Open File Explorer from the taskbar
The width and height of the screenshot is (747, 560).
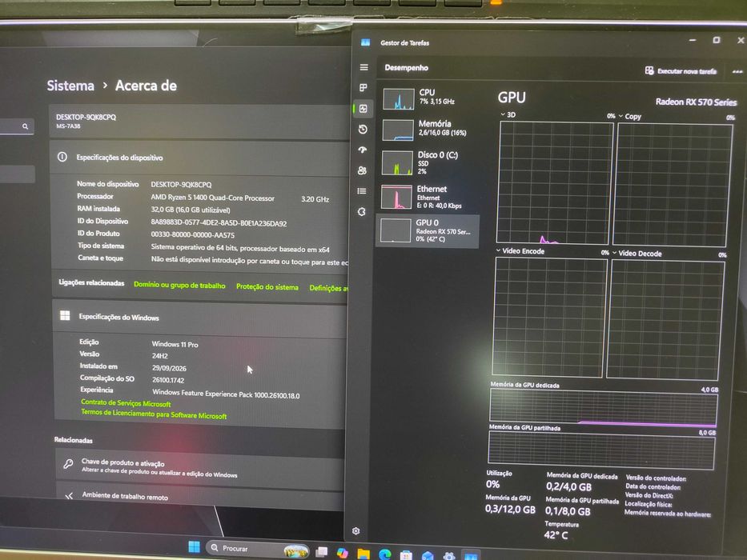click(x=363, y=554)
